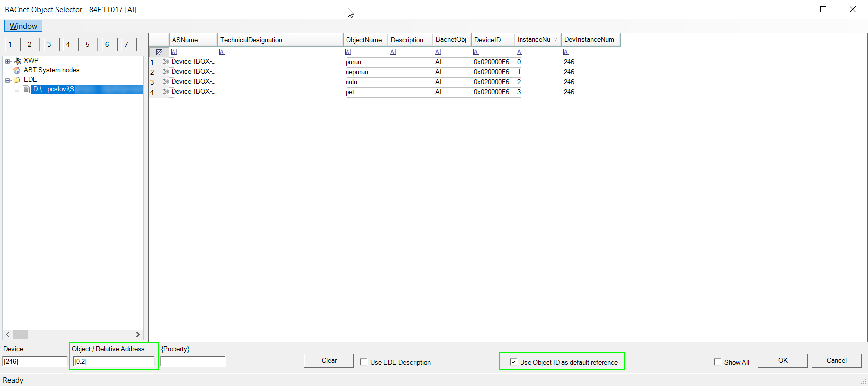The image size is (868, 386).
Task: Uncheck Use Object ID as default reference
Action: [513, 362]
